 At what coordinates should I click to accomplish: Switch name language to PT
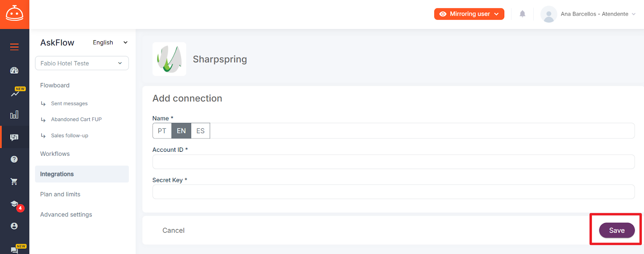click(162, 131)
